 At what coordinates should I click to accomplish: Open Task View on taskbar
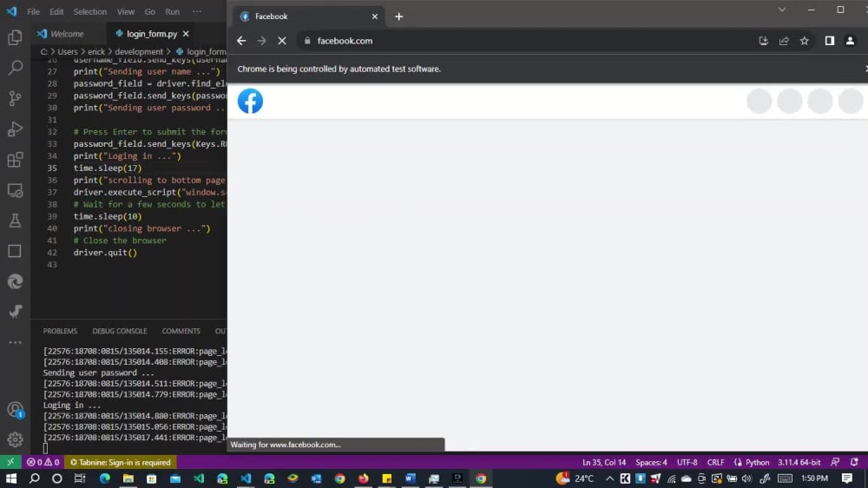80,478
